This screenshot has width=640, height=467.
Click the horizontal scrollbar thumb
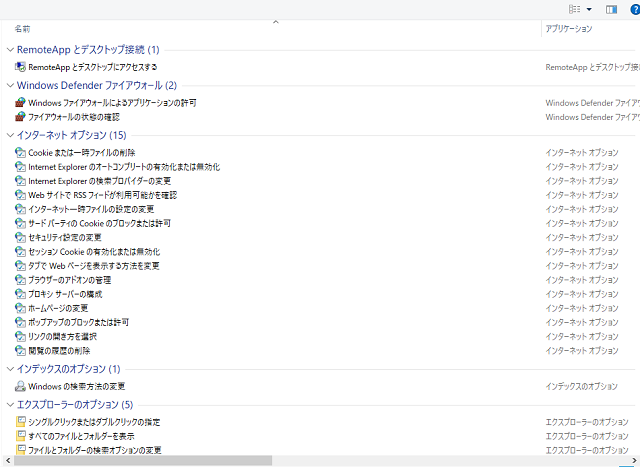pyautogui.click(x=143, y=460)
